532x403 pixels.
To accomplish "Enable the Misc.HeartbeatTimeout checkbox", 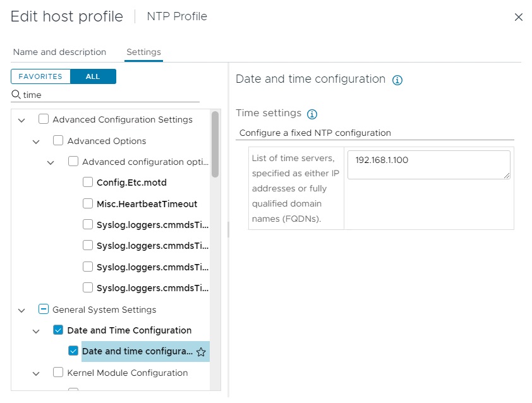I will point(88,203).
